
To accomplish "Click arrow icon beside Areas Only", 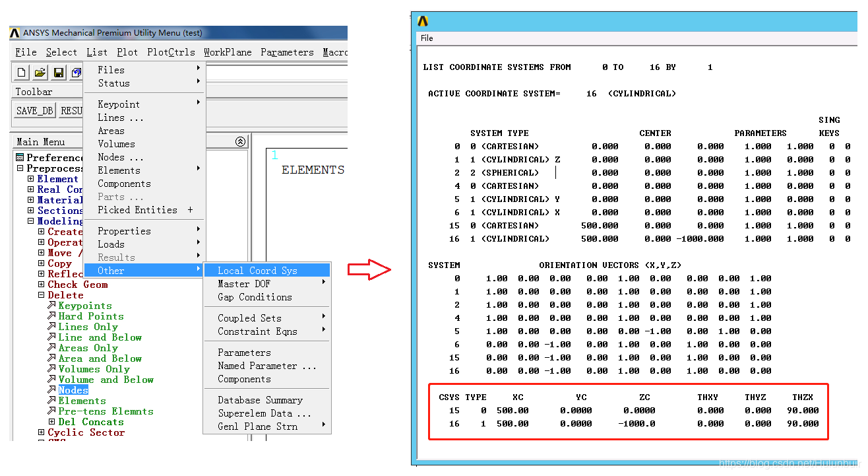I will tap(51, 348).
